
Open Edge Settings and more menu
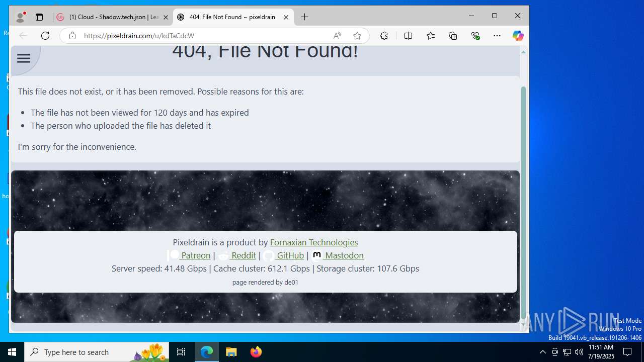[497, 36]
